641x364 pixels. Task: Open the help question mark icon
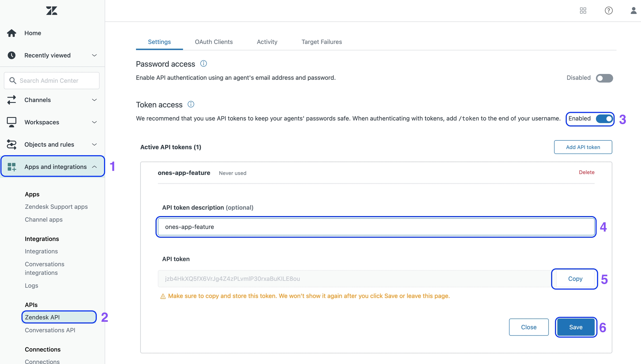tap(608, 11)
